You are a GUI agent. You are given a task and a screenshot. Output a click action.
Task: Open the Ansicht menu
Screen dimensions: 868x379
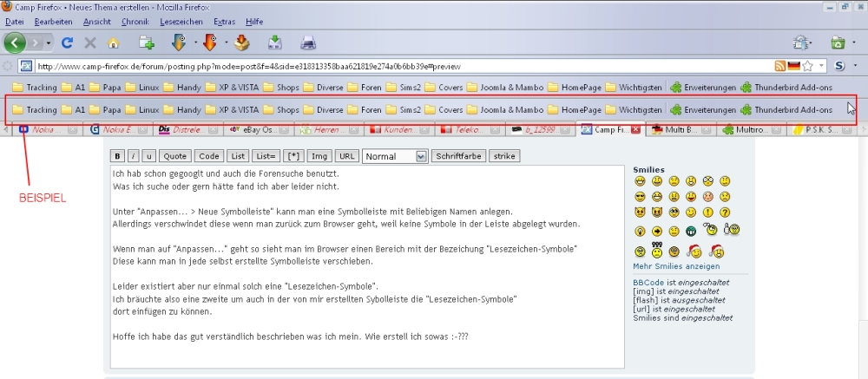[97, 23]
